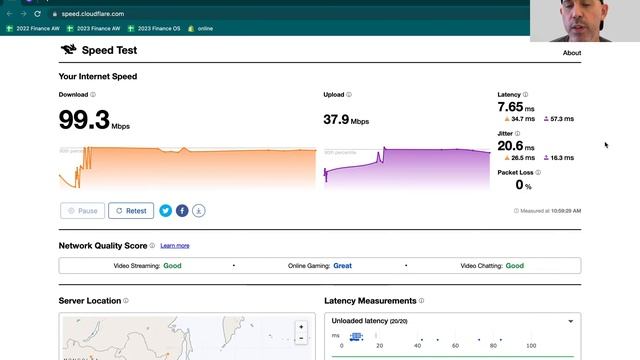Click the 26.5 ms download jitter value

click(x=520, y=158)
